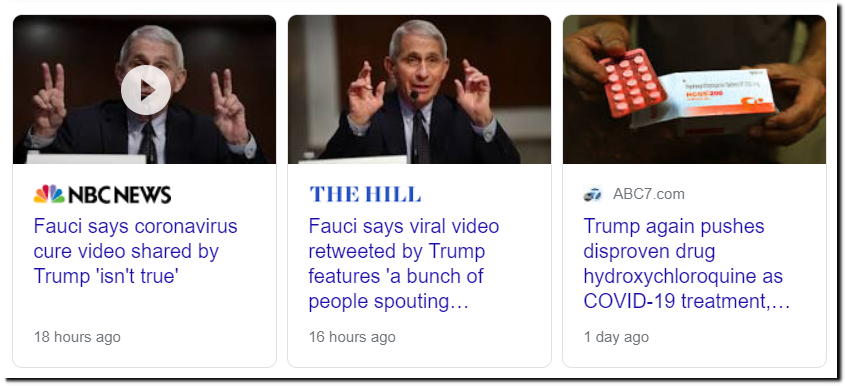This screenshot has width=845, height=386.
Task: Open headline 'Fauci says coronavirus cure video'
Action: pos(135,251)
